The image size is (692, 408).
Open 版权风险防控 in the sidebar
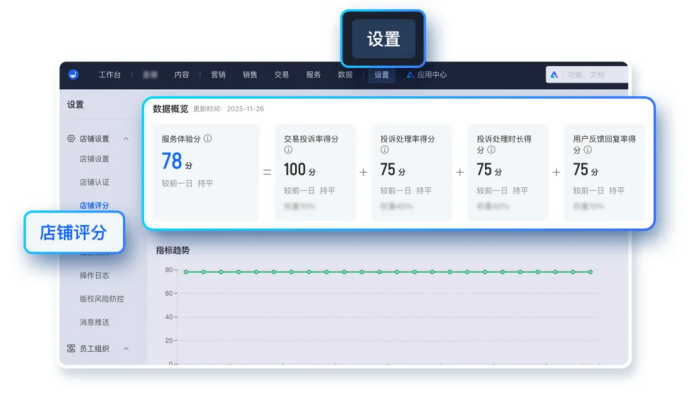(102, 298)
